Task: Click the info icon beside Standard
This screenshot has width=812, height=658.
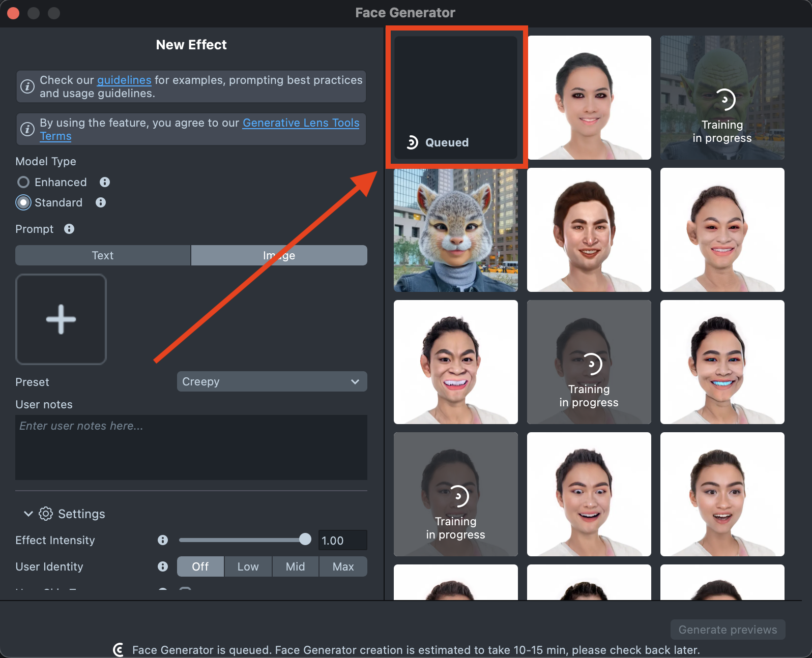Action: pos(101,202)
